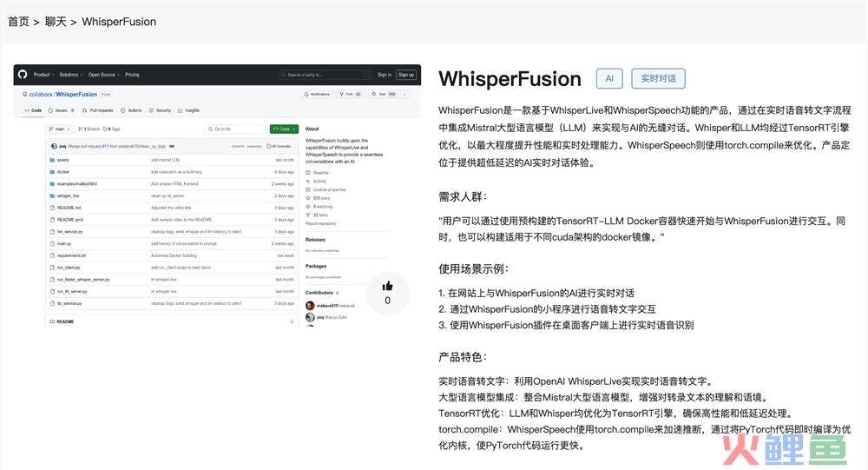Select the WhisperFusion breadcrumb entry

(119, 22)
